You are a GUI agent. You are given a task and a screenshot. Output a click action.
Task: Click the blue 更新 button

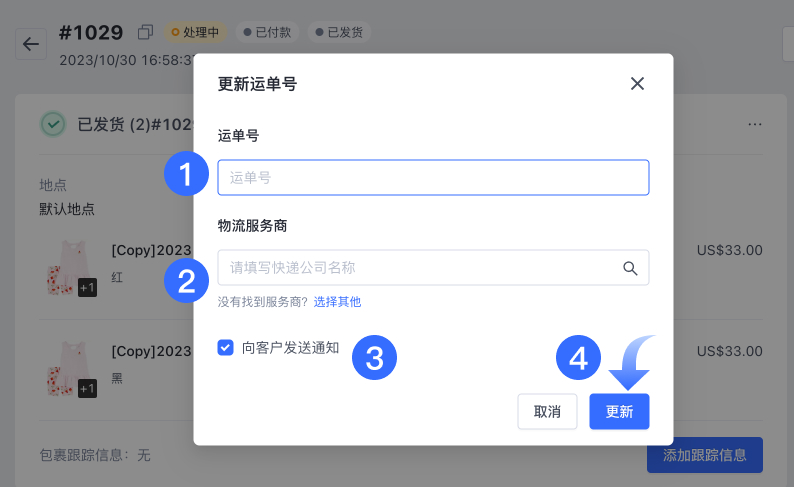point(619,412)
